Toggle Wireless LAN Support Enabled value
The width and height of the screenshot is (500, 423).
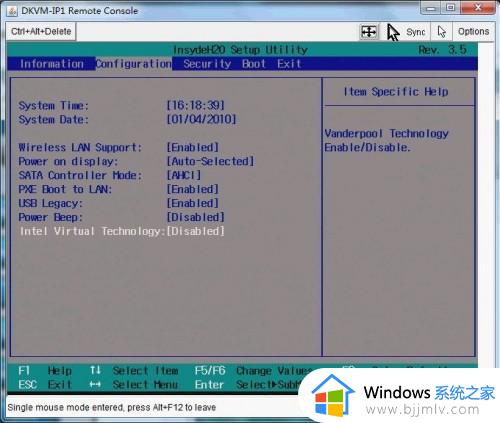pyautogui.click(x=193, y=147)
